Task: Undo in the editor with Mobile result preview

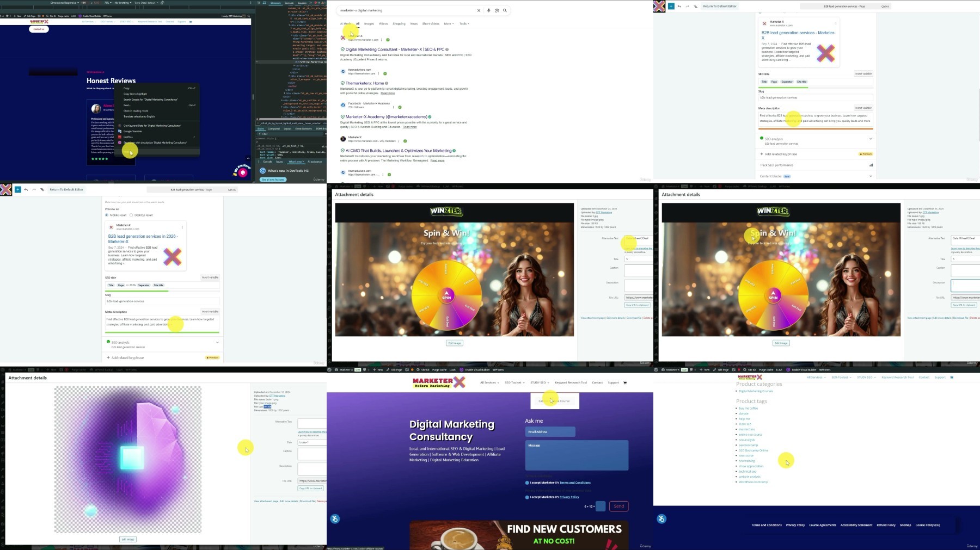Action: [26, 189]
